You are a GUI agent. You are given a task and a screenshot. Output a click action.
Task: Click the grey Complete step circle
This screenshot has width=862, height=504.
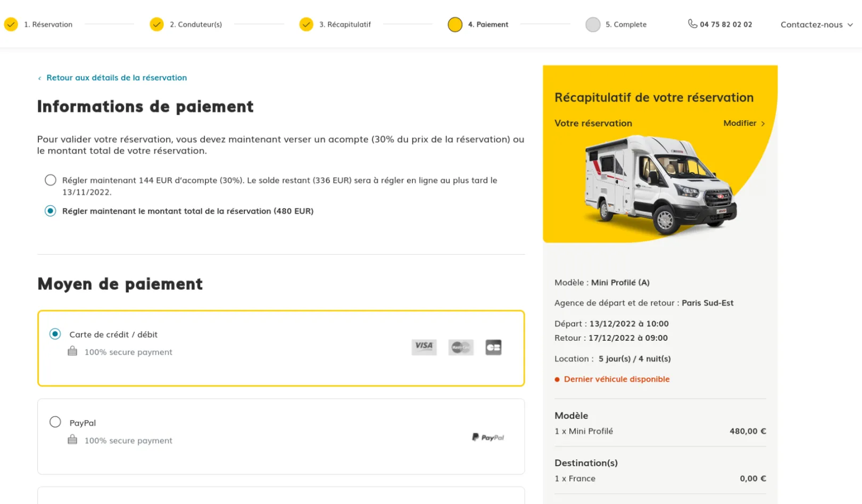[593, 24]
